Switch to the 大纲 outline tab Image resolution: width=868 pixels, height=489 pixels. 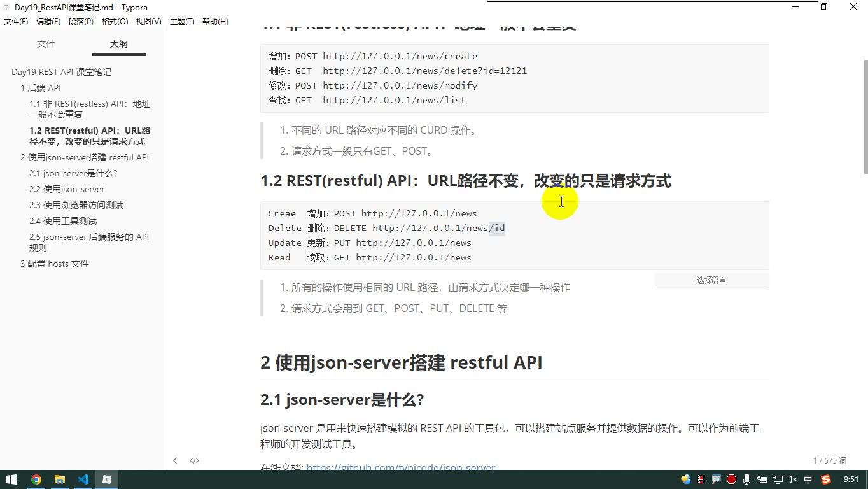118,44
